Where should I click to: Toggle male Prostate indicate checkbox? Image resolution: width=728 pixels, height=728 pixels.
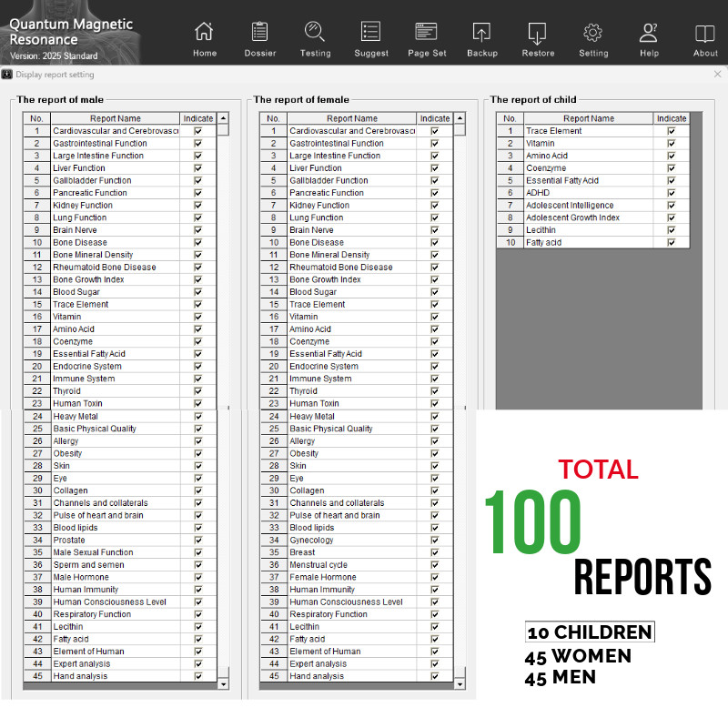(198, 541)
